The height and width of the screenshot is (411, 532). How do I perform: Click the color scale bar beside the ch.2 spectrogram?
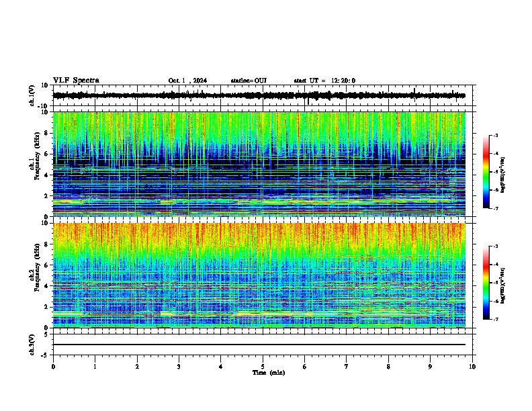point(486,283)
